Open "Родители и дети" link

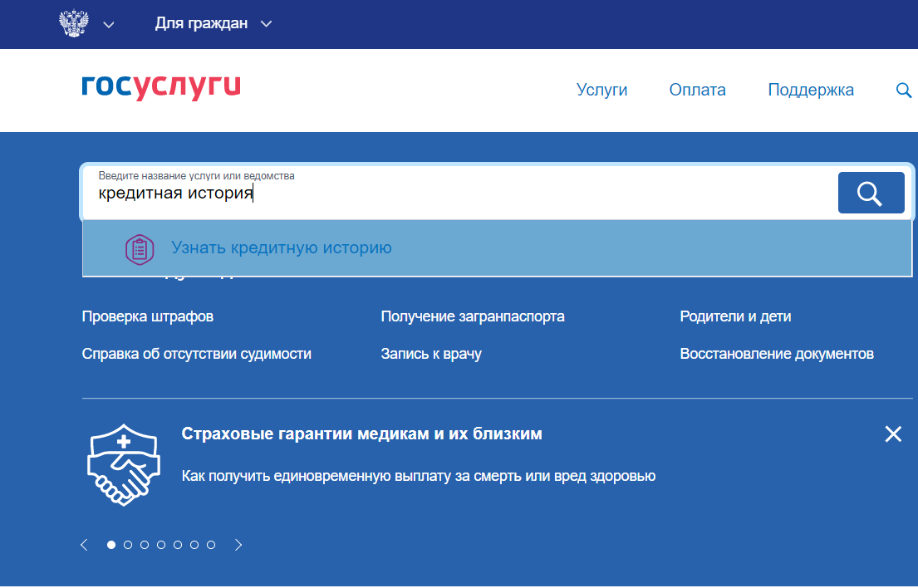pos(735,316)
